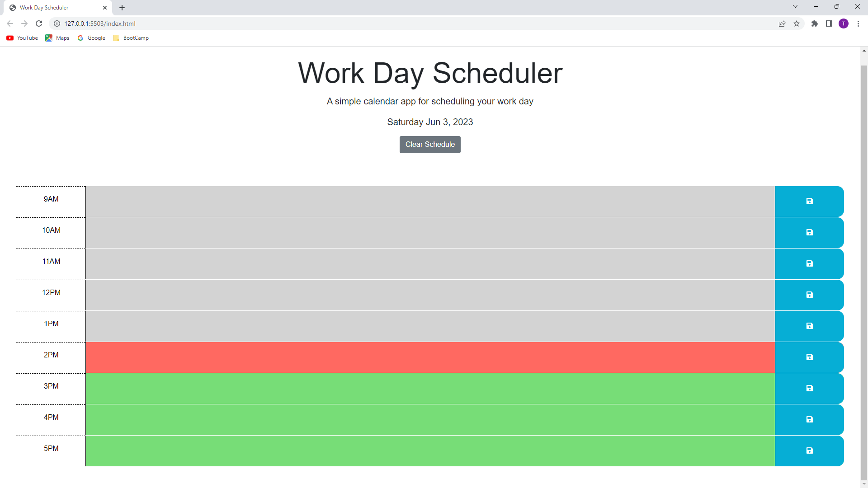Image resolution: width=868 pixels, height=488 pixels.
Task: Open the browser profile avatar
Action: (x=844, y=23)
